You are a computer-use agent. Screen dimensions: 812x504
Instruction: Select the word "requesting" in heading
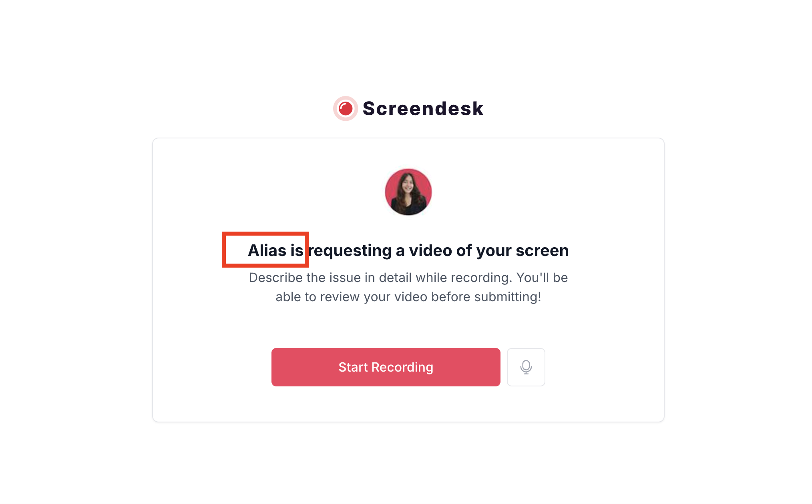click(350, 251)
